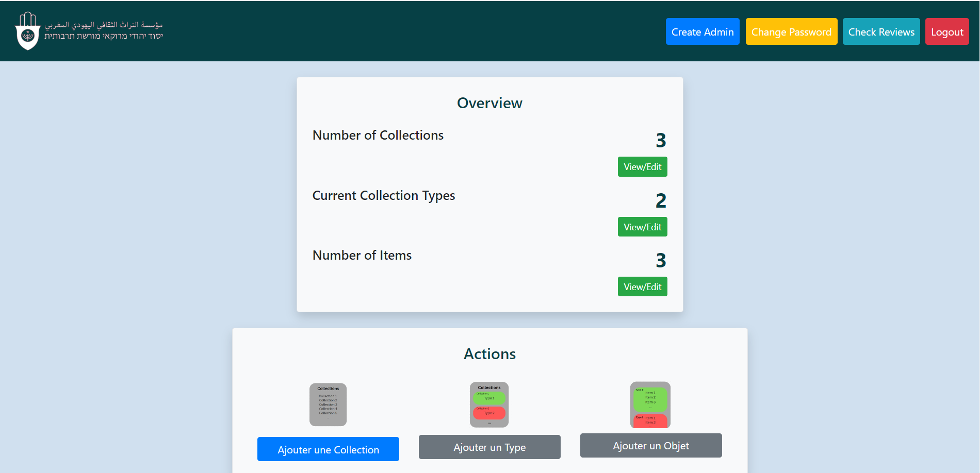Click the collection types diagram with Type 1 and Type 2

point(489,404)
